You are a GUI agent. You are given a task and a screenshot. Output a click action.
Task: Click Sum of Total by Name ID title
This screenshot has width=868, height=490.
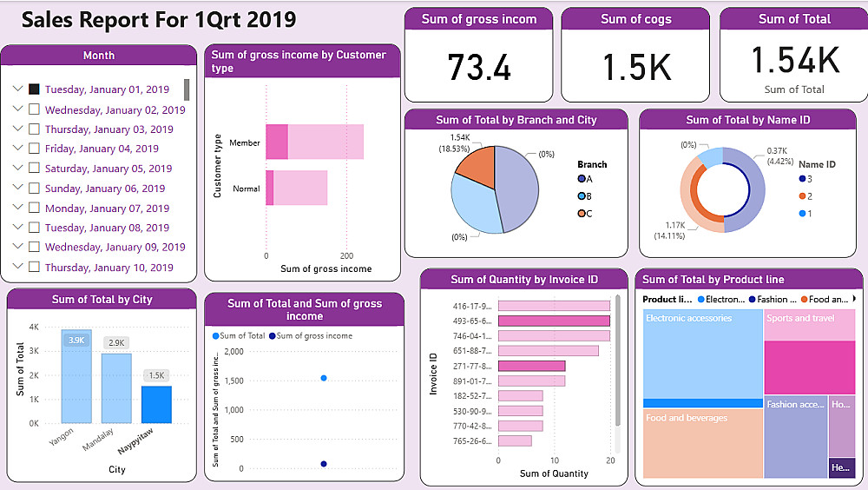[x=748, y=120]
